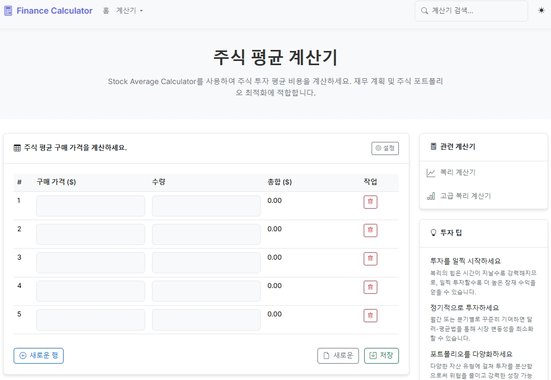Click the search magnifier icon
This screenshot has height=380, width=551.
point(424,11)
